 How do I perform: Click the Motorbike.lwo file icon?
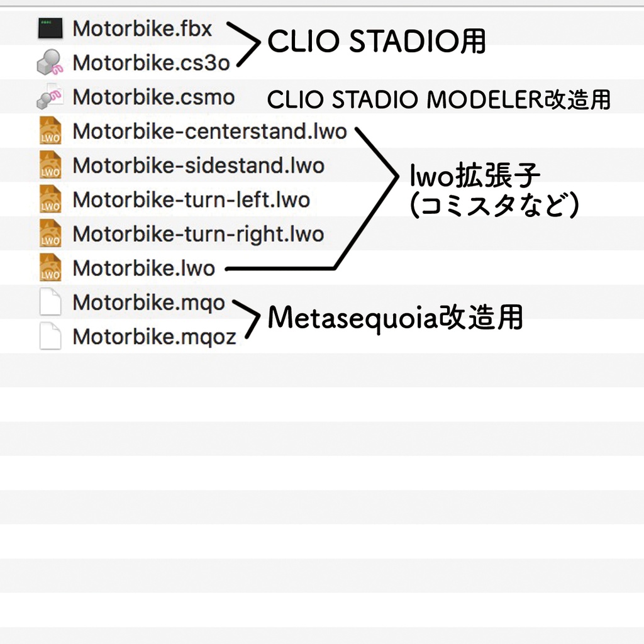[50, 269]
